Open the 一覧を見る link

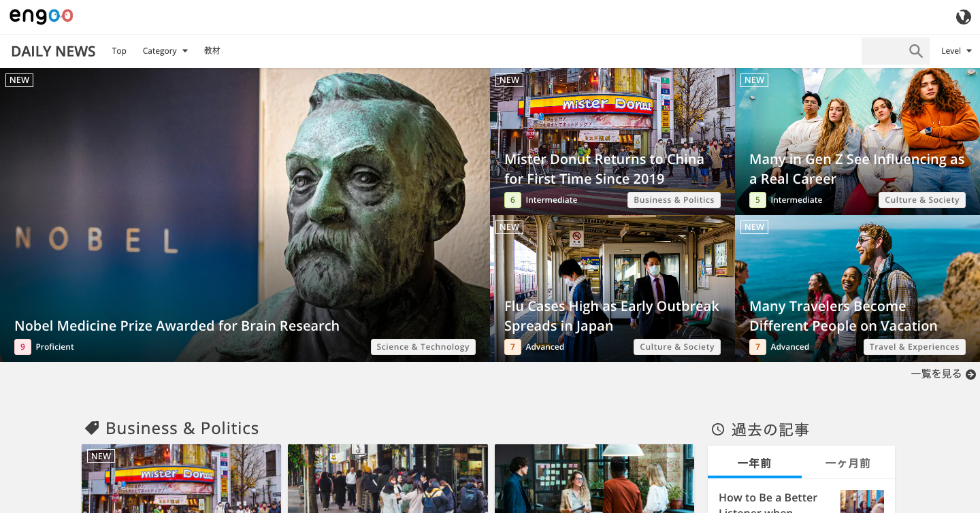(x=936, y=374)
